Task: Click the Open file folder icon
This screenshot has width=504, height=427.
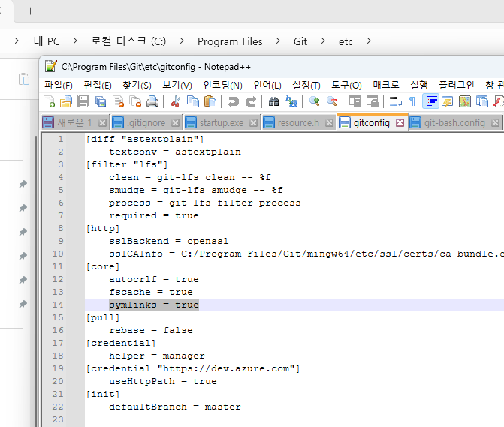Action: pyautogui.click(x=66, y=102)
